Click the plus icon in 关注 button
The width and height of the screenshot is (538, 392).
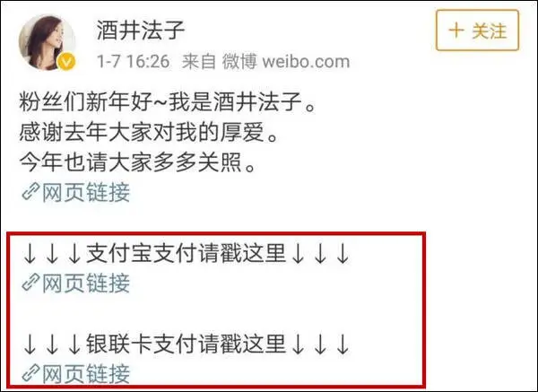(456, 30)
